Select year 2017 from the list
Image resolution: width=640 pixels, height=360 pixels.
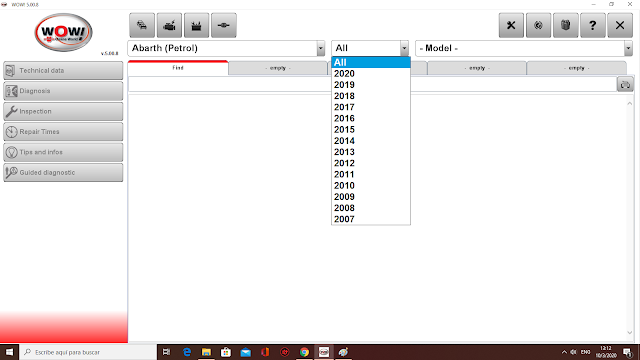pyautogui.click(x=371, y=107)
